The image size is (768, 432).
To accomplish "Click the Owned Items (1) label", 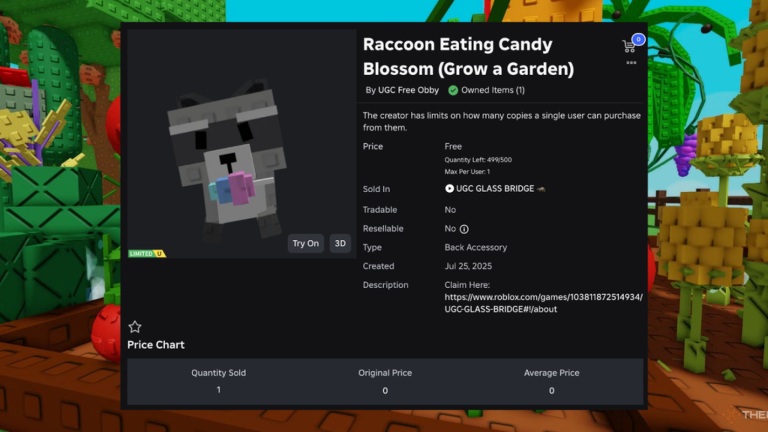I will point(493,90).
